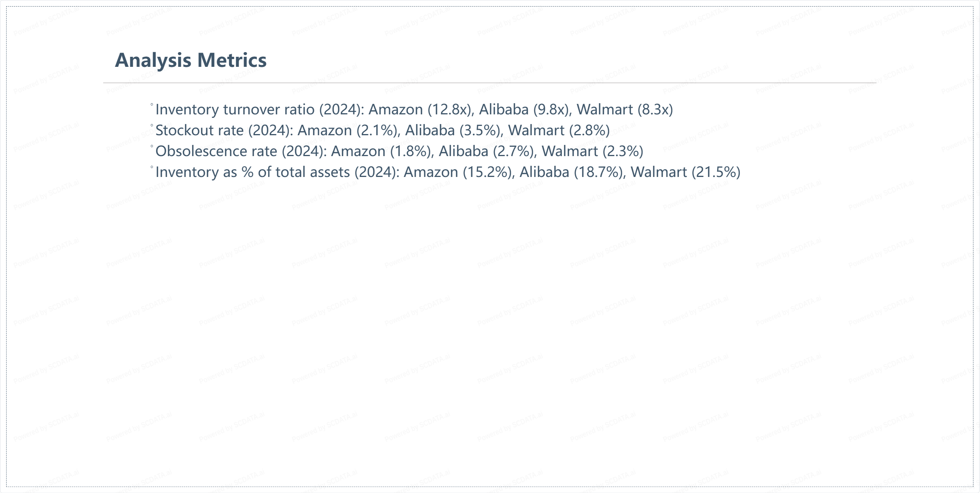Click the Amazon (12.8x) turnover value
980x493 pixels.
tap(421, 110)
